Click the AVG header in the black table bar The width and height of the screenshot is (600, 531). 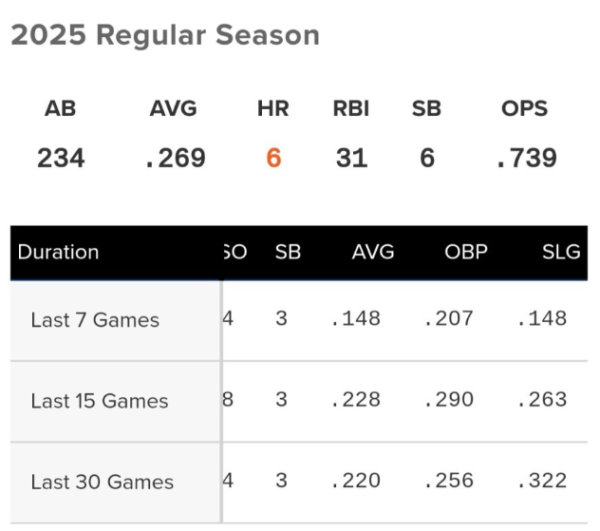tap(373, 252)
